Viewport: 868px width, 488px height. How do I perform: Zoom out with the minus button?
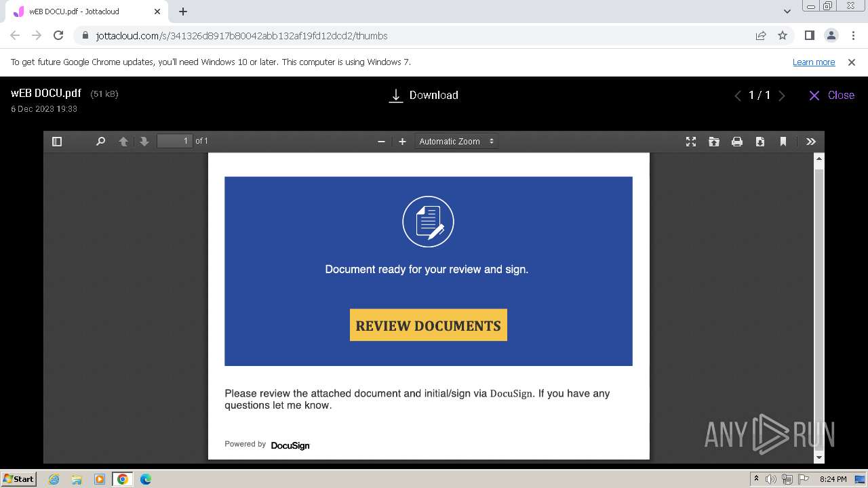tap(381, 142)
